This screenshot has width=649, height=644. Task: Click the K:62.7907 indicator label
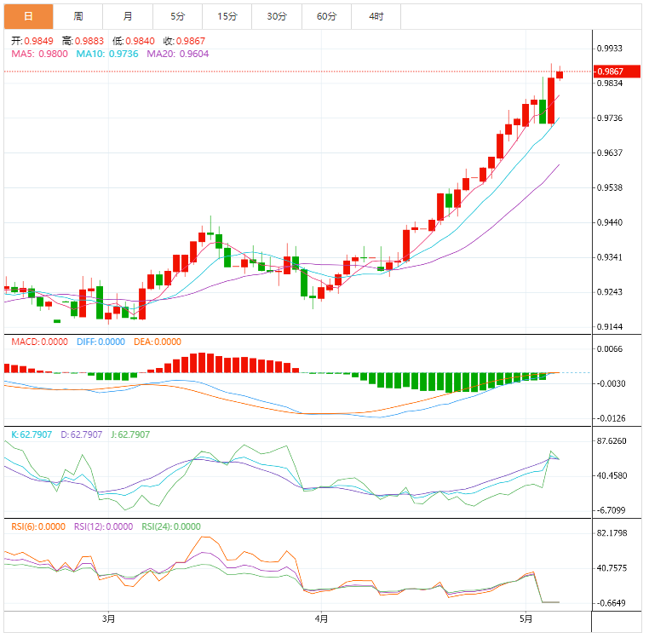click(x=32, y=434)
